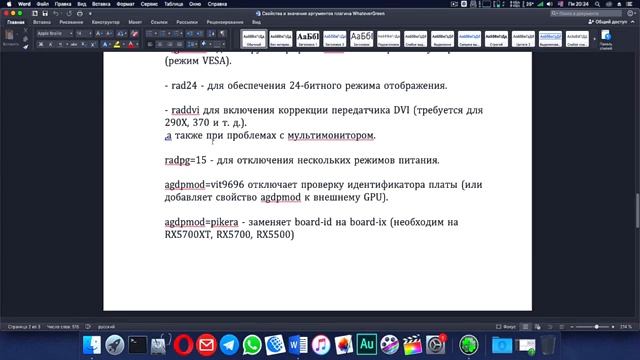640x360 pixels.
Task: Toggle Underline formatting
Action: pos(60,44)
